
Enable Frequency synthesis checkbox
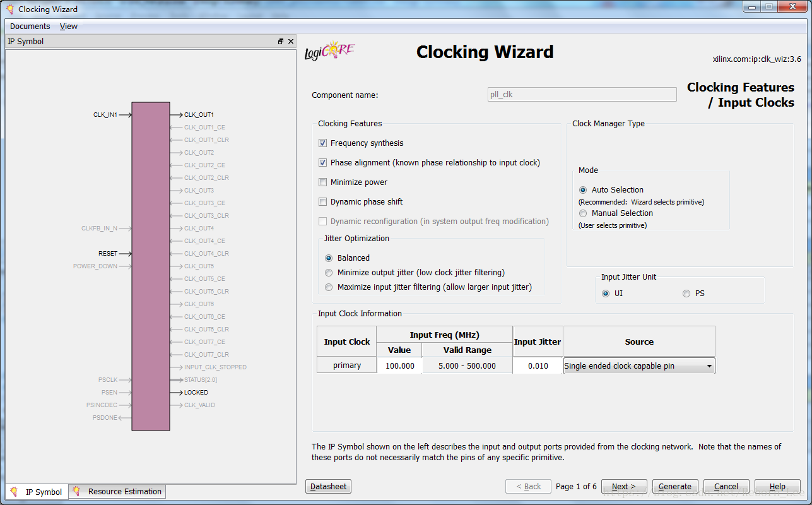(323, 143)
